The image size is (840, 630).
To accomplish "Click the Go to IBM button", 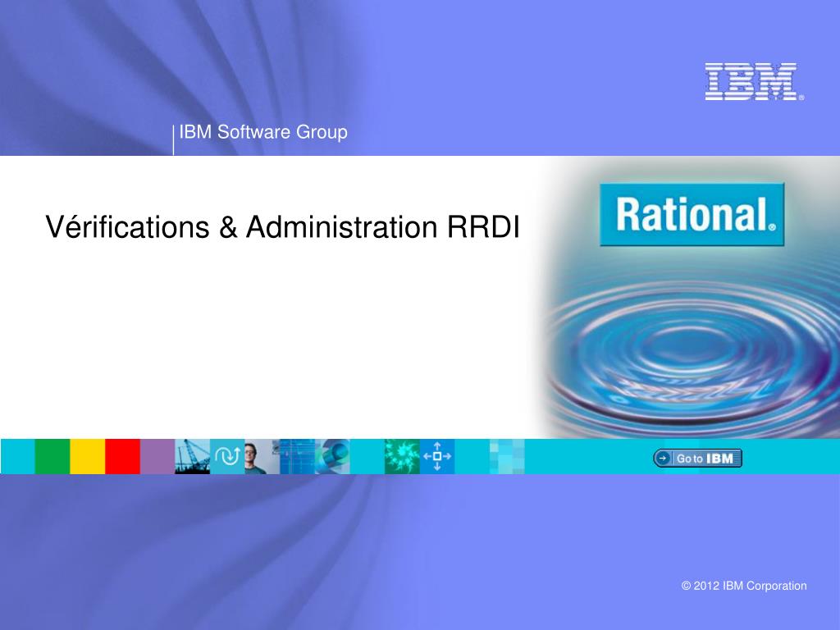I will pyautogui.click(x=697, y=458).
